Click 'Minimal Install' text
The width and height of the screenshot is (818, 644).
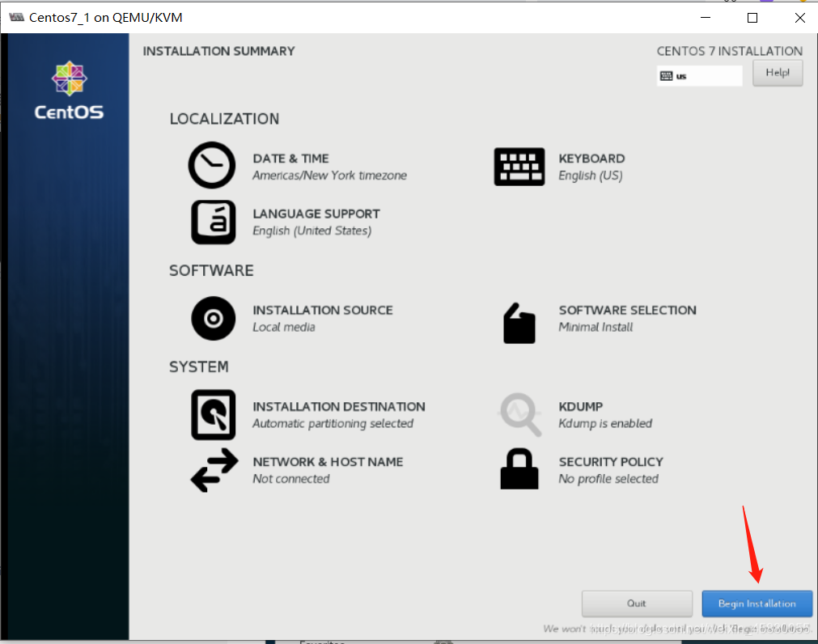[595, 328]
